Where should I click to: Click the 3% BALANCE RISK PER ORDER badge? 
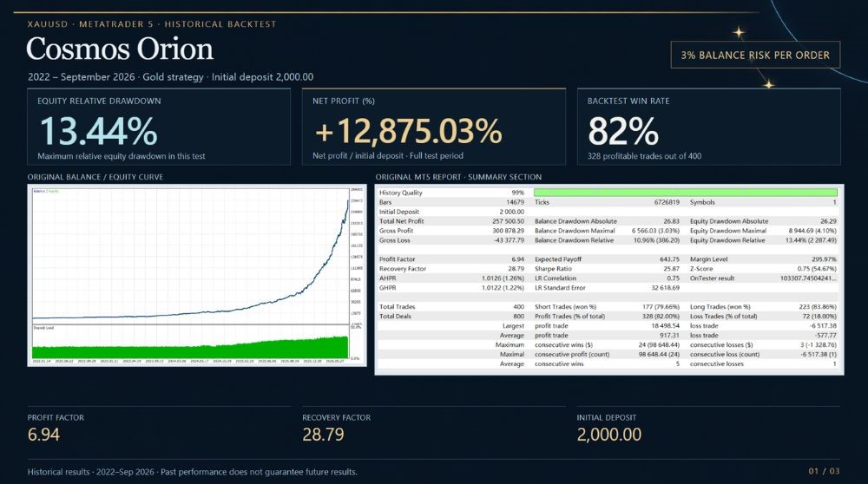[755, 55]
